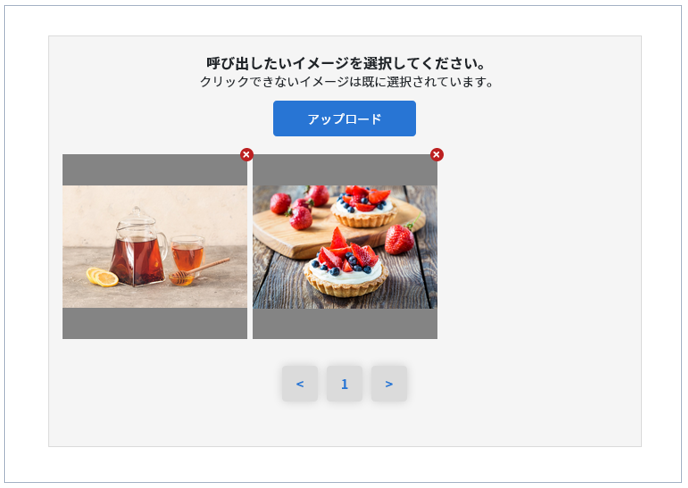
Task: Go to the next page with > arrow
Action: pyautogui.click(x=389, y=384)
